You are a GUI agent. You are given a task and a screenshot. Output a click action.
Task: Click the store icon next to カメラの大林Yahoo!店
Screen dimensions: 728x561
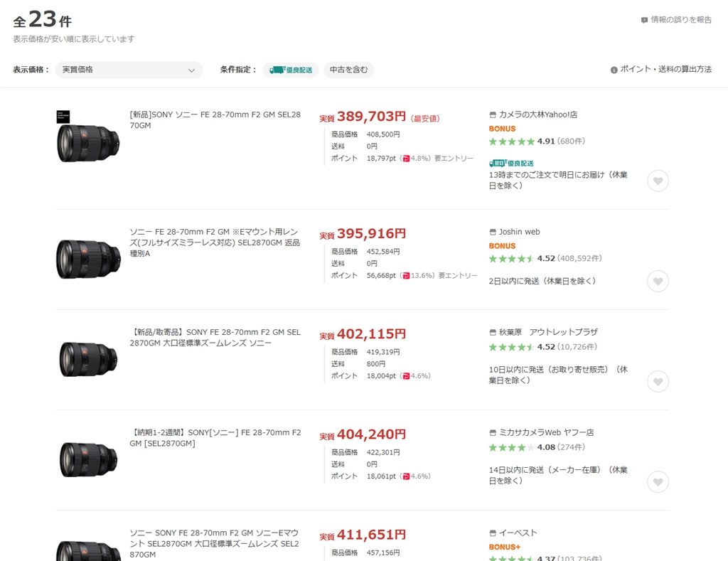click(493, 114)
